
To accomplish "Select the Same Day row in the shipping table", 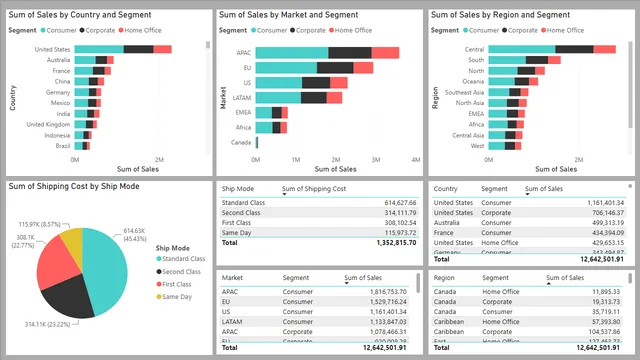I will point(319,233).
